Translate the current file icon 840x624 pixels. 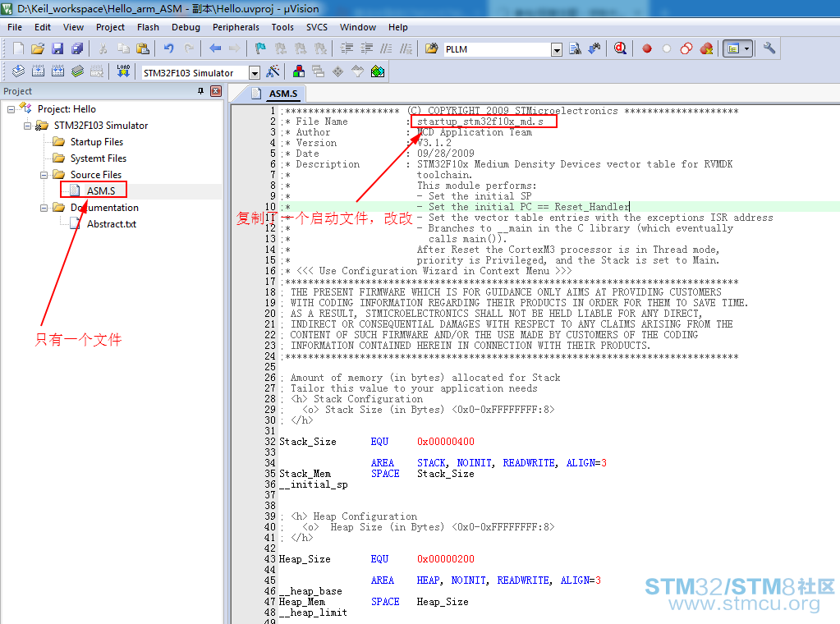pyautogui.click(x=18, y=71)
